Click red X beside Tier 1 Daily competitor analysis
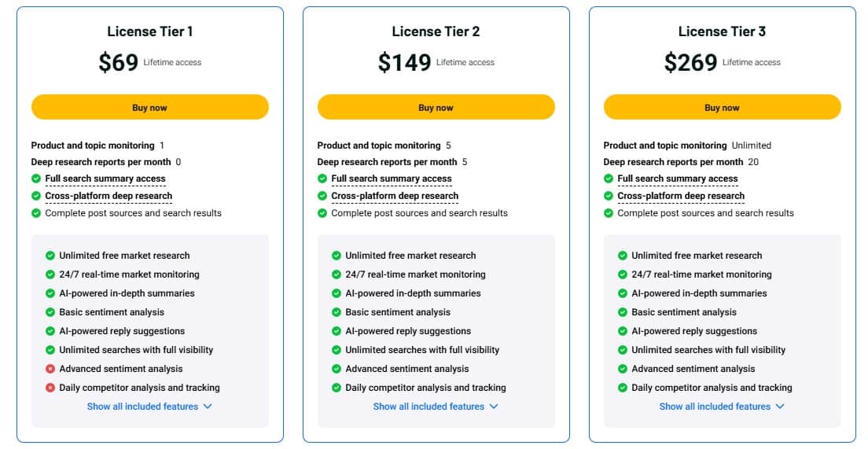Image resolution: width=868 pixels, height=449 pixels. (50, 388)
